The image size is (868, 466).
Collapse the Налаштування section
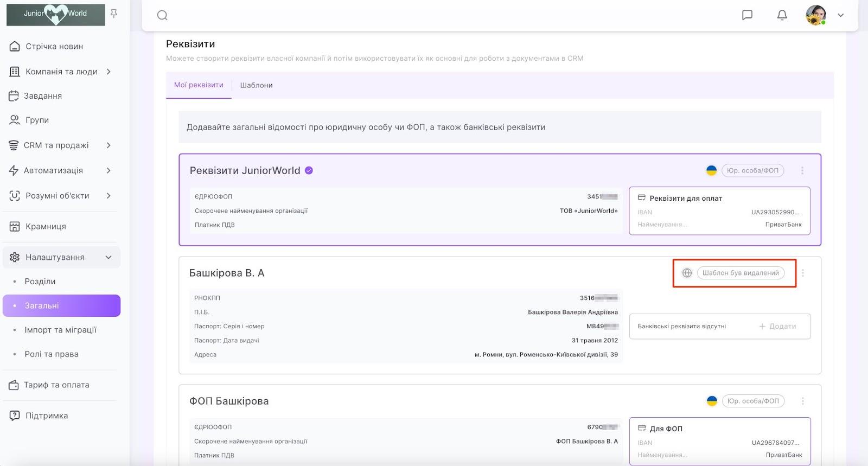click(108, 257)
